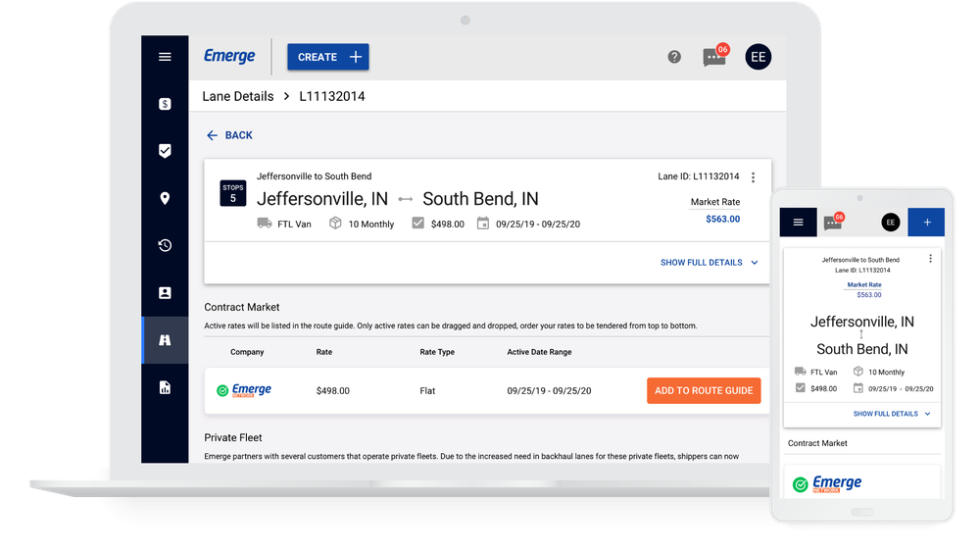Click the Jeffersonville, IN origin heading
980x551 pixels.
point(322,199)
